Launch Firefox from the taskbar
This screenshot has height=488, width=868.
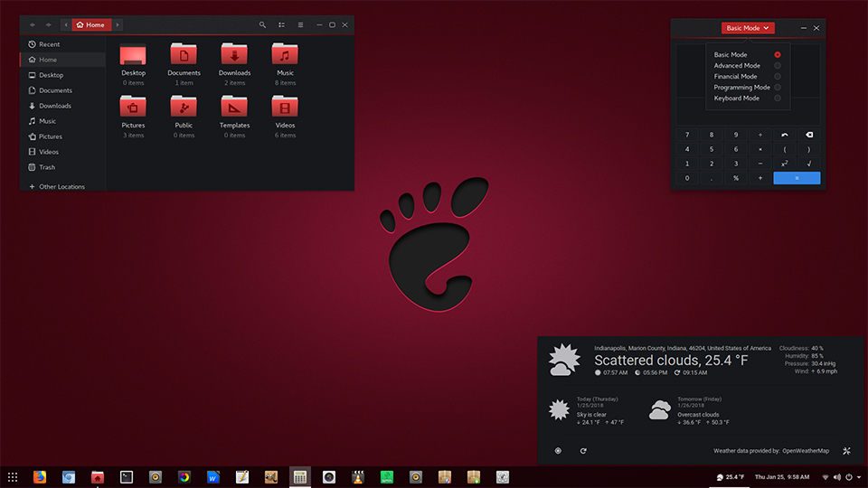[x=40, y=477]
